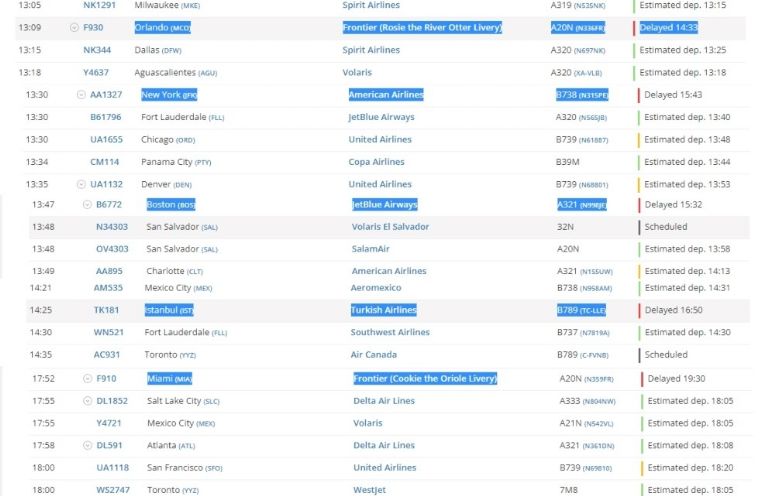Select flight number CM114
768x496 pixels.
click(x=104, y=162)
